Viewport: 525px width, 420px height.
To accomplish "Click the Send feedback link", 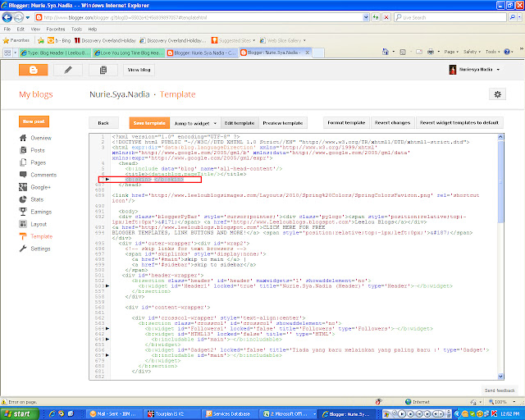I will click(x=500, y=390).
